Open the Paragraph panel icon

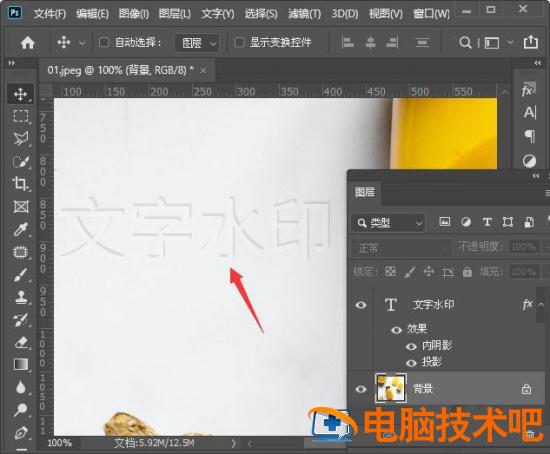click(529, 136)
